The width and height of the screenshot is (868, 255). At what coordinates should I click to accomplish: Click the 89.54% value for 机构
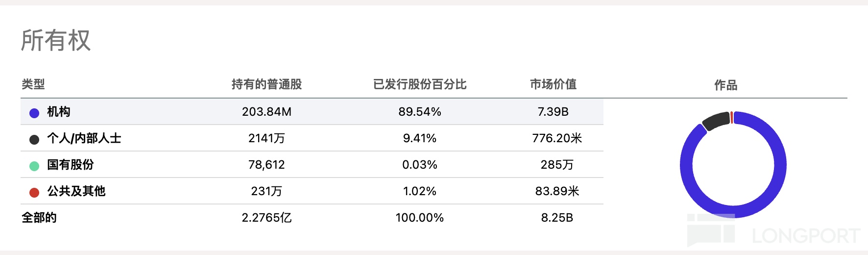click(420, 112)
